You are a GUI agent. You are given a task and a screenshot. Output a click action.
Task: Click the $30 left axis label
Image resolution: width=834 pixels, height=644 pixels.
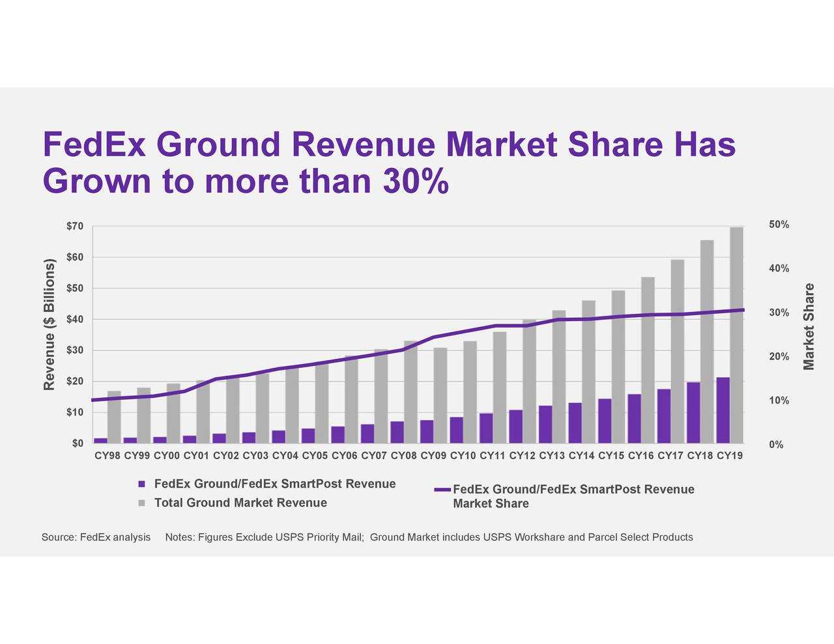75,350
